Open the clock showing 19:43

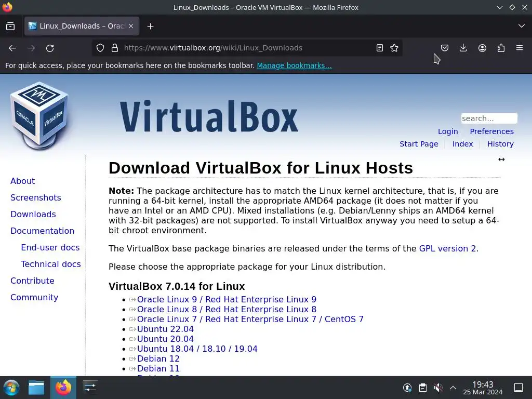[483, 388]
